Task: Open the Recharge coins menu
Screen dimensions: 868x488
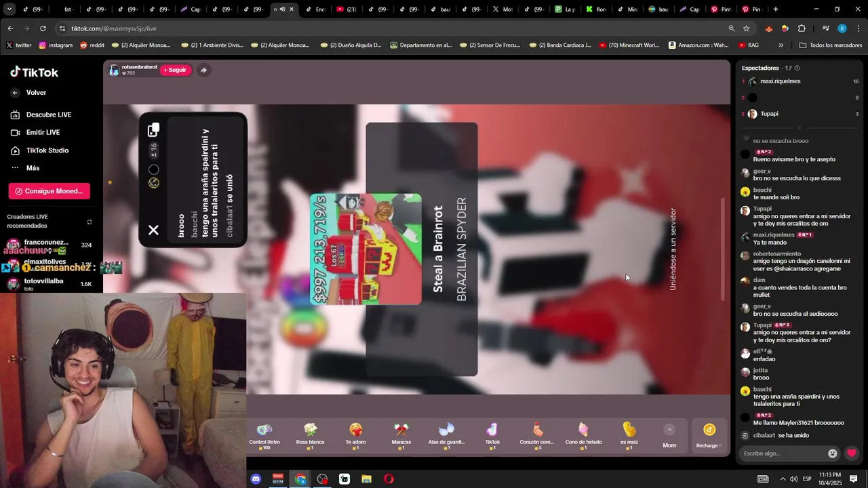Action: coord(709,436)
